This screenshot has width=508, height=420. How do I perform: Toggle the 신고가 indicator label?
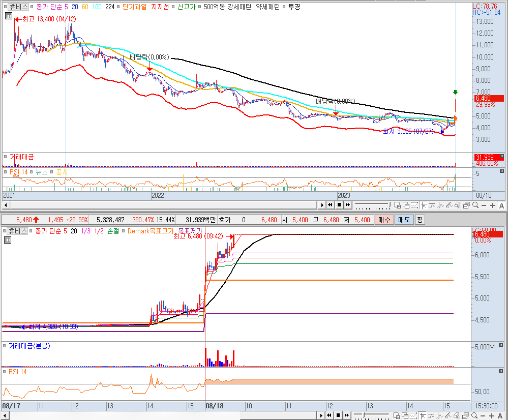[187, 7]
